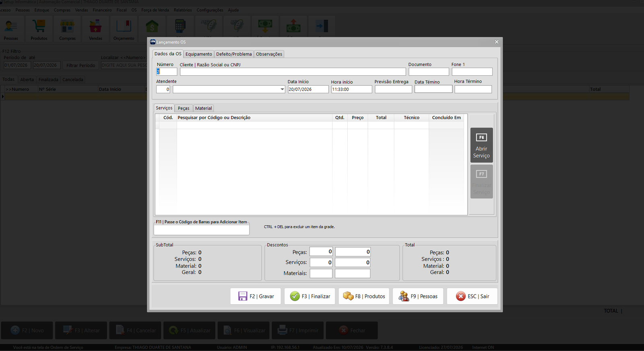Click the Documento field
644x351 pixels.
429,72
